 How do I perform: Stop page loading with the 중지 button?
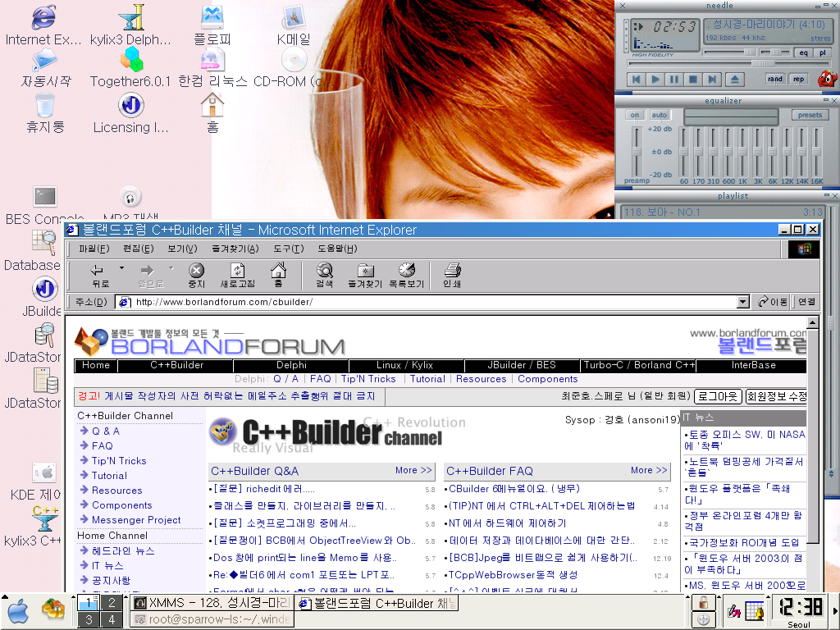[x=197, y=276]
